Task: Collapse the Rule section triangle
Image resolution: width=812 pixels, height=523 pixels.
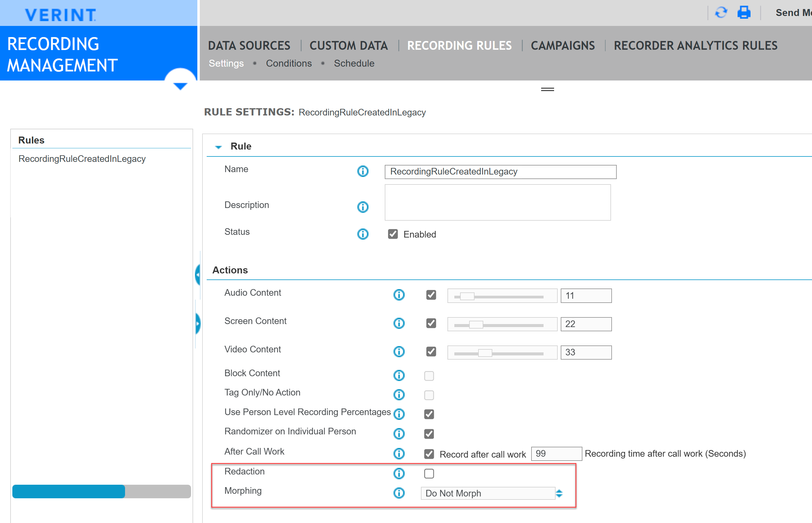Action: pyautogui.click(x=218, y=147)
